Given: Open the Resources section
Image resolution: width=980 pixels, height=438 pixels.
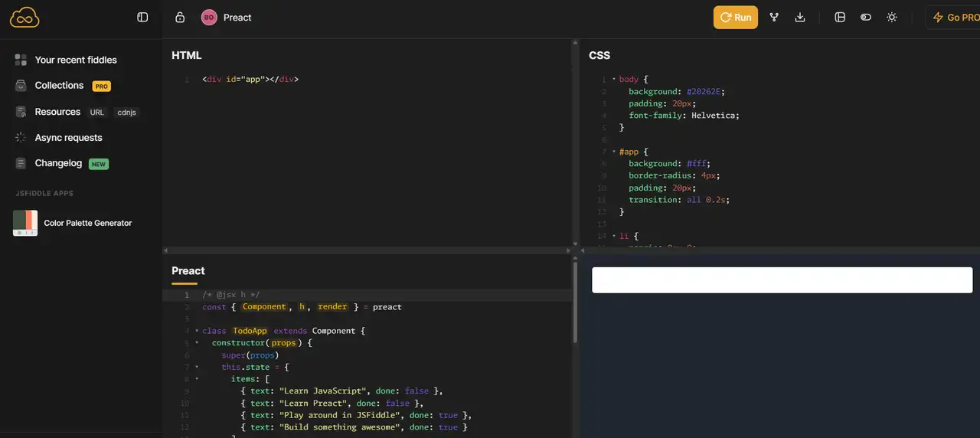Looking at the screenshot, I should point(57,112).
